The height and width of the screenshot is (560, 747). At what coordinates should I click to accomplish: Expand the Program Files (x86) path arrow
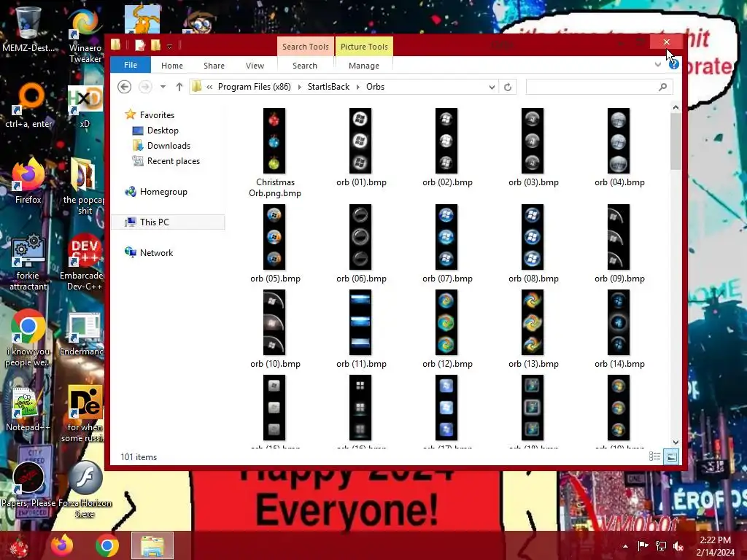[299, 87]
